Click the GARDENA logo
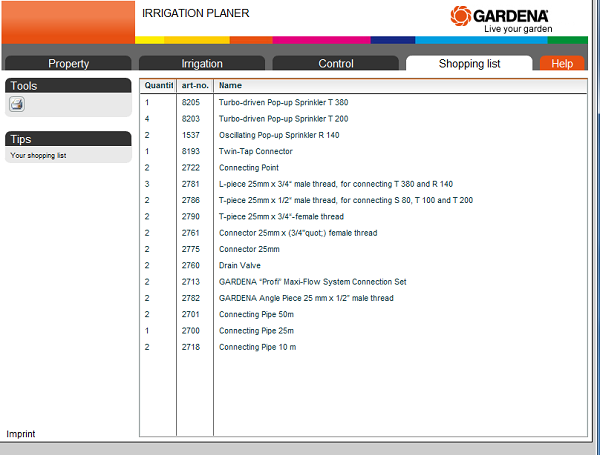This screenshot has height=455, width=600. coord(501,20)
